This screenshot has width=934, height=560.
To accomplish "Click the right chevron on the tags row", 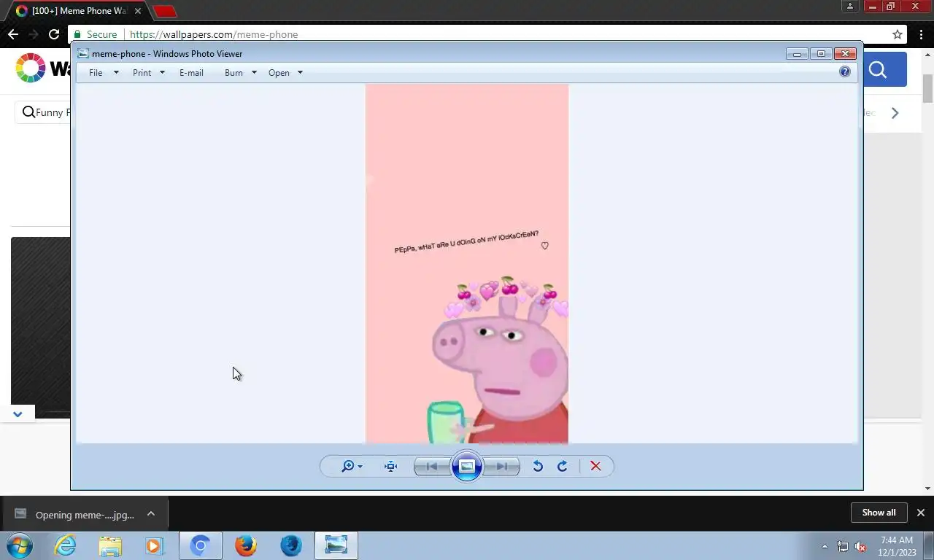I will [895, 113].
